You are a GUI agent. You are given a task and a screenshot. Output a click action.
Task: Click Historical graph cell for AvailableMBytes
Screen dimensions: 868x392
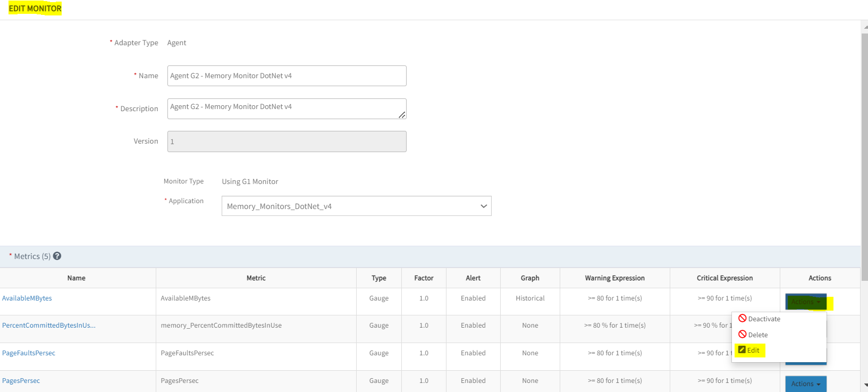click(x=530, y=298)
